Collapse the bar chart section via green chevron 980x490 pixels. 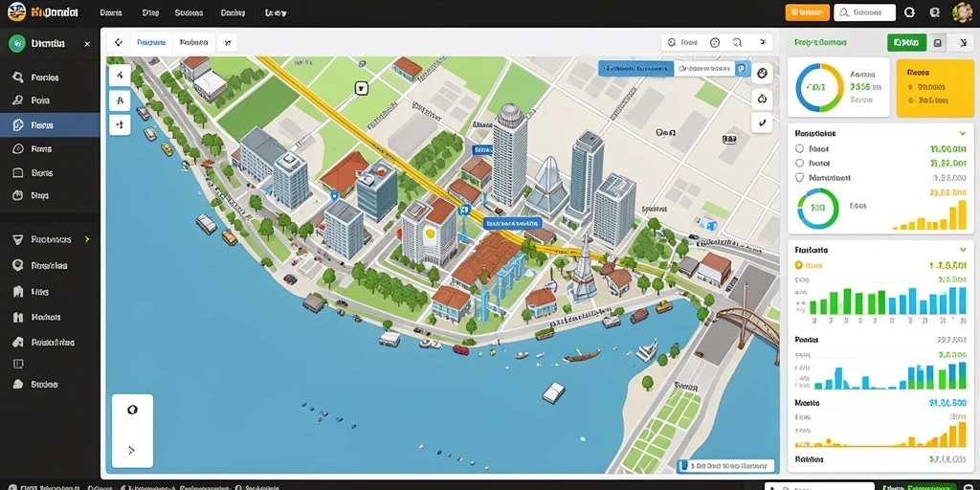click(962, 250)
